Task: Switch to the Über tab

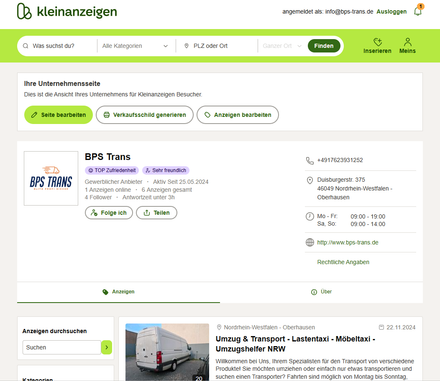Action: [321, 292]
